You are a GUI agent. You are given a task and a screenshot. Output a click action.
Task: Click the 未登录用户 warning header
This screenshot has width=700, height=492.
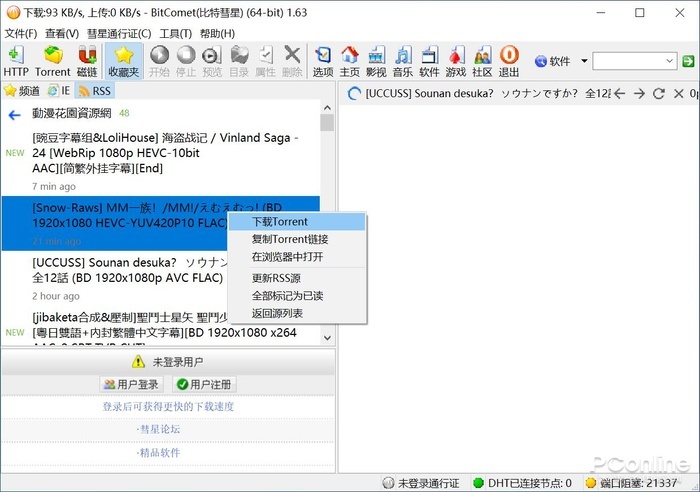click(168, 362)
